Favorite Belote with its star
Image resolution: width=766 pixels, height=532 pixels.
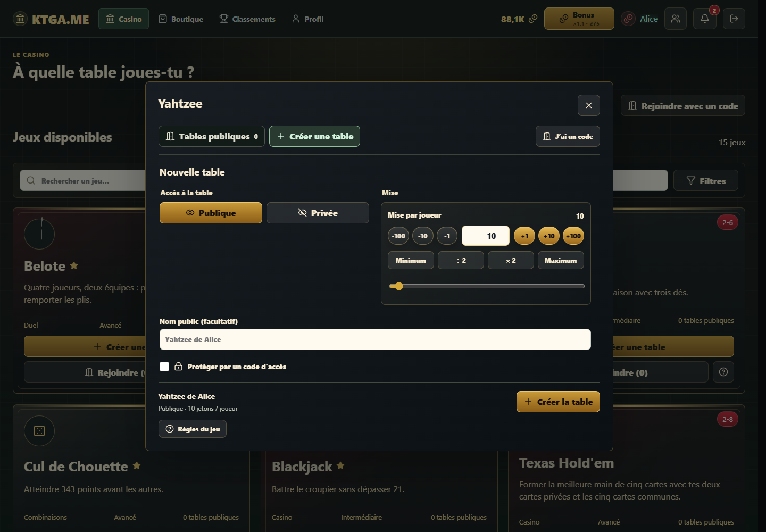click(x=74, y=265)
